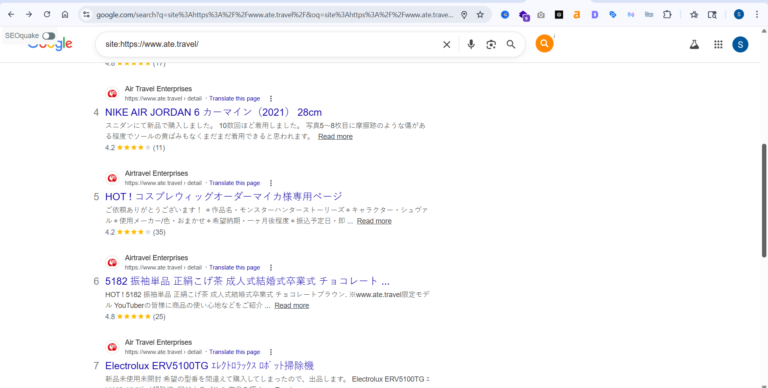Click the Airtravel Enterprises favicon for result 6
This screenshot has width=768, height=388.
(x=113, y=263)
